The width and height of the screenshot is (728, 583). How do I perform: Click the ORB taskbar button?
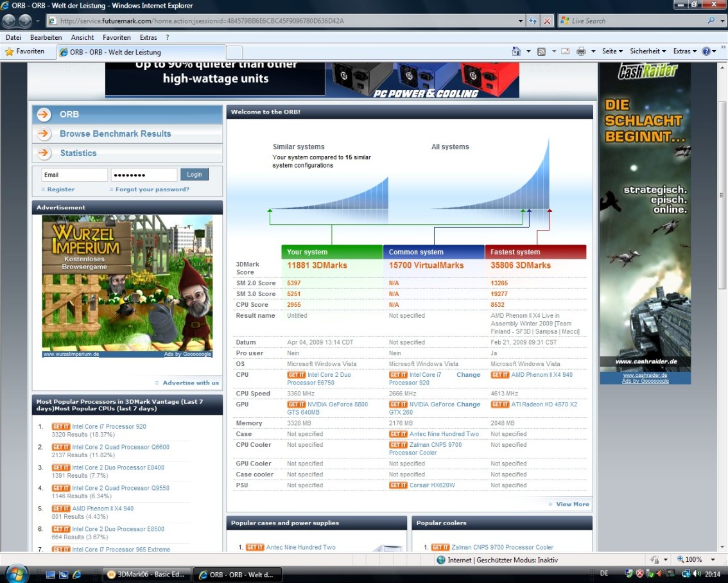[x=238, y=574]
